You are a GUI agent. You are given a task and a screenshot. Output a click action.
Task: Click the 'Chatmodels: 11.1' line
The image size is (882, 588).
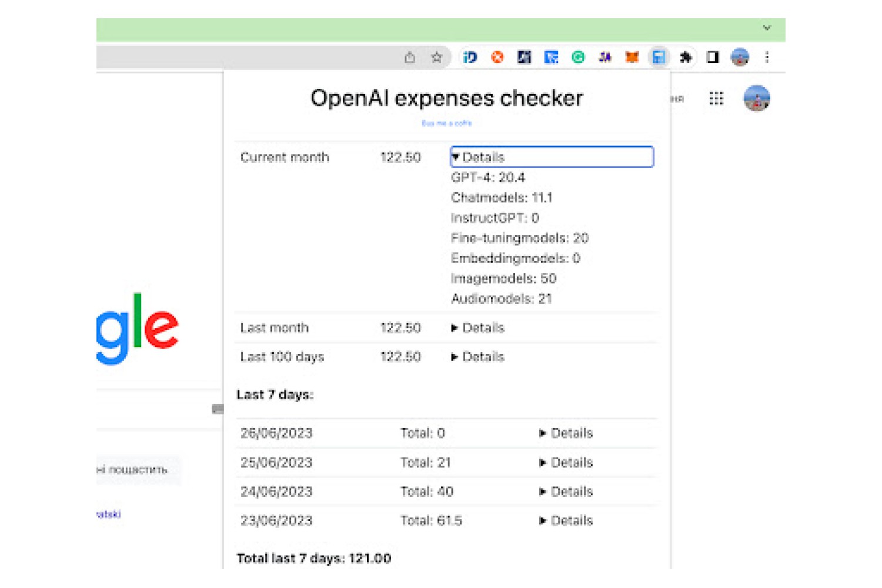(502, 198)
